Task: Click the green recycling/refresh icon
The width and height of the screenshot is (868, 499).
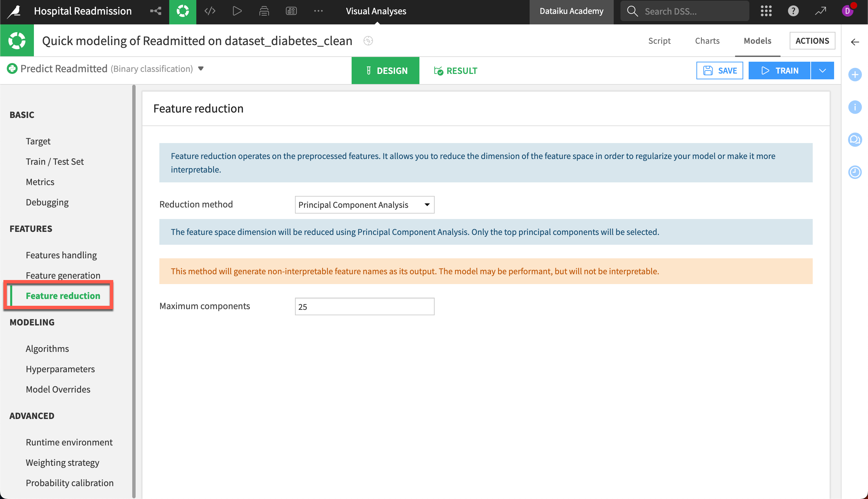Action: click(183, 11)
